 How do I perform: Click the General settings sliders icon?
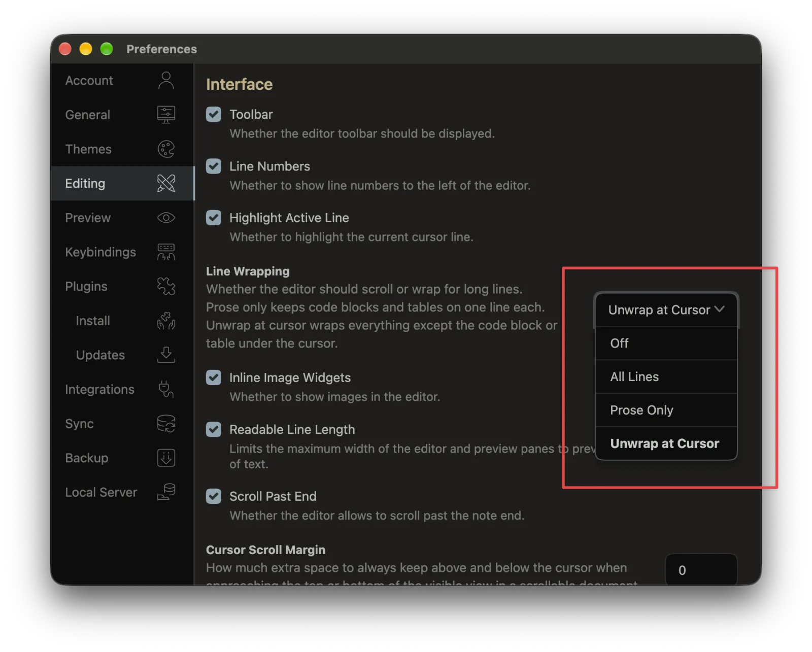[x=166, y=115]
